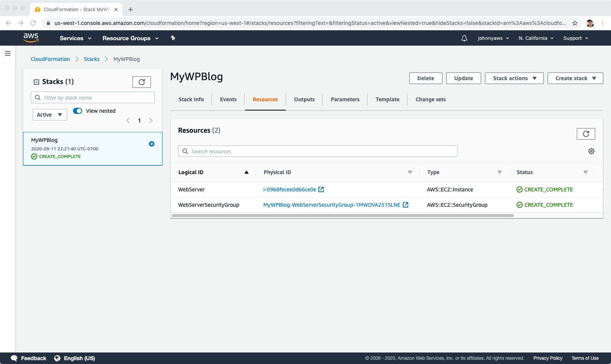Close the CloudFormation browser tab
Image resolution: width=611 pixels, height=364 pixels.
[x=116, y=10]
